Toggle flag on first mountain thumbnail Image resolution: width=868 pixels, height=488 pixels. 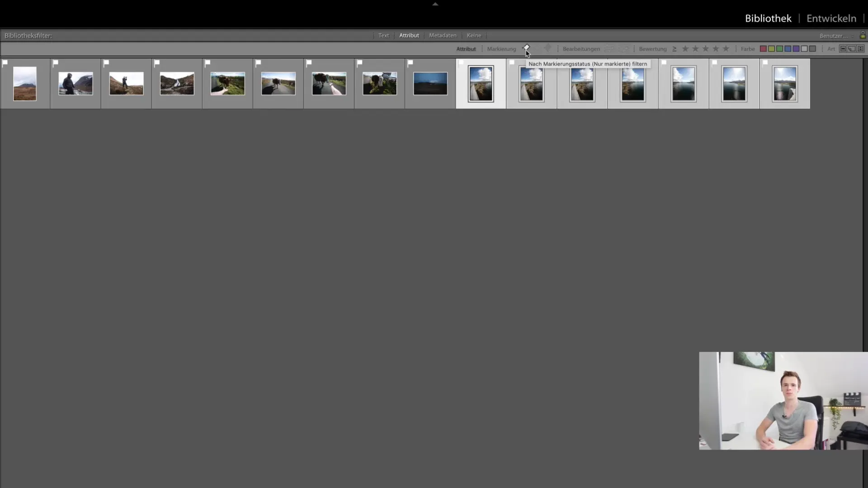pos(5,63)
